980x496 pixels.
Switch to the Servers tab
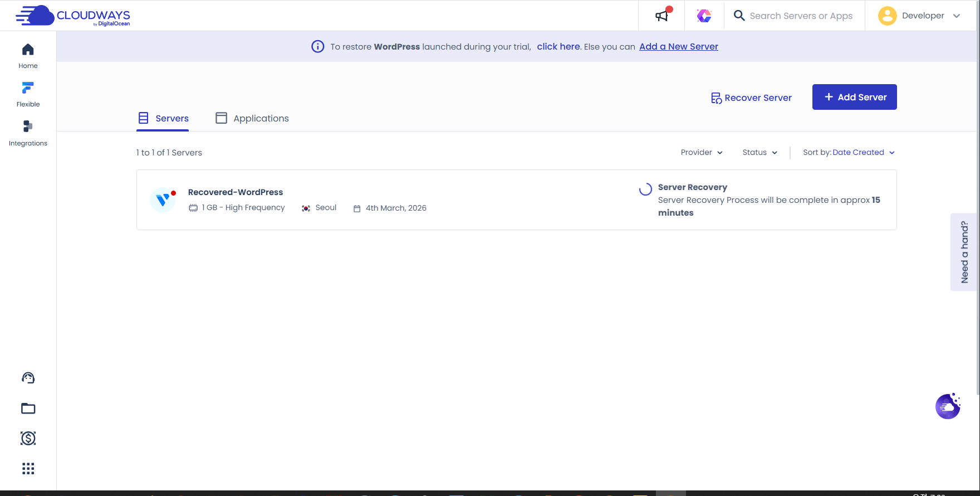[x=163, y=118]
